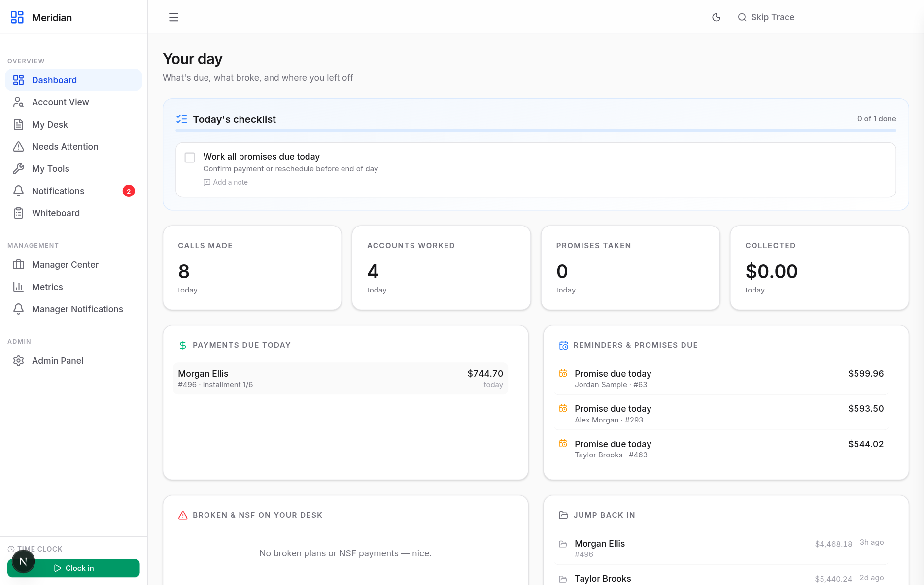924x585 pixels.
Task: Click the Account View person icon
Action: coord(18,102)
